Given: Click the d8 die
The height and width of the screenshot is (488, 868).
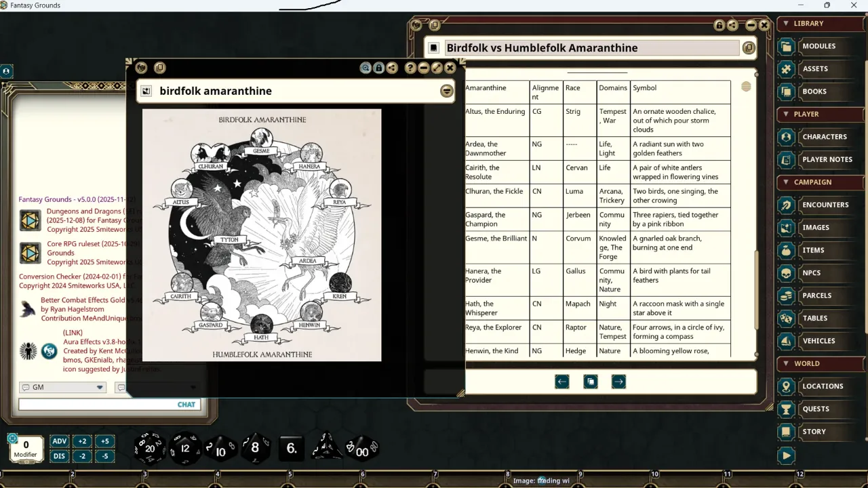Looking at the screenshot, I should pyautogui.click(x=256, y=447).
